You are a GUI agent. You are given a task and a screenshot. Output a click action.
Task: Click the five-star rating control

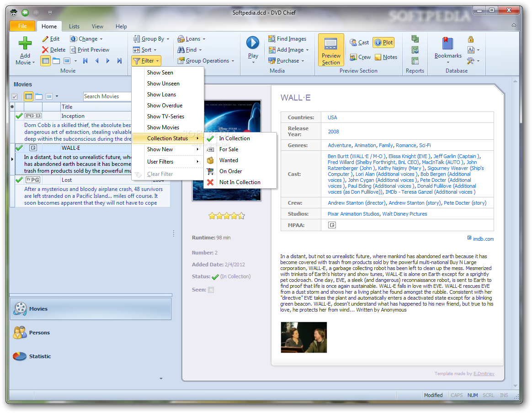pos(227,216)
